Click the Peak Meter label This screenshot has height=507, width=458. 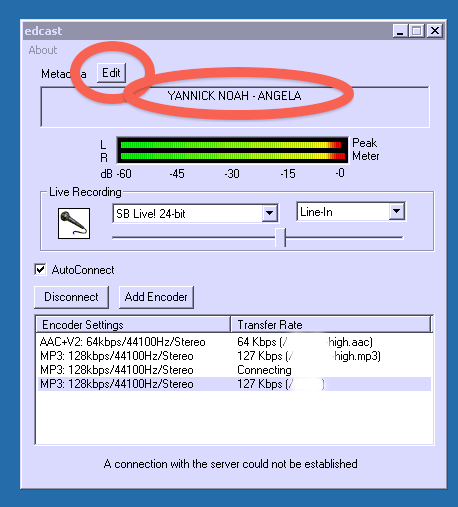(366, 149)
